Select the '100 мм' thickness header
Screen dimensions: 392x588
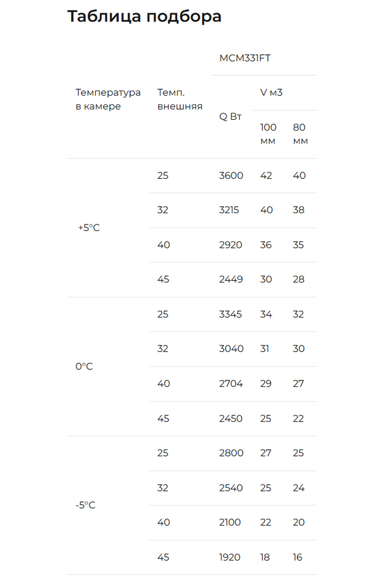(x=268, y=134)
